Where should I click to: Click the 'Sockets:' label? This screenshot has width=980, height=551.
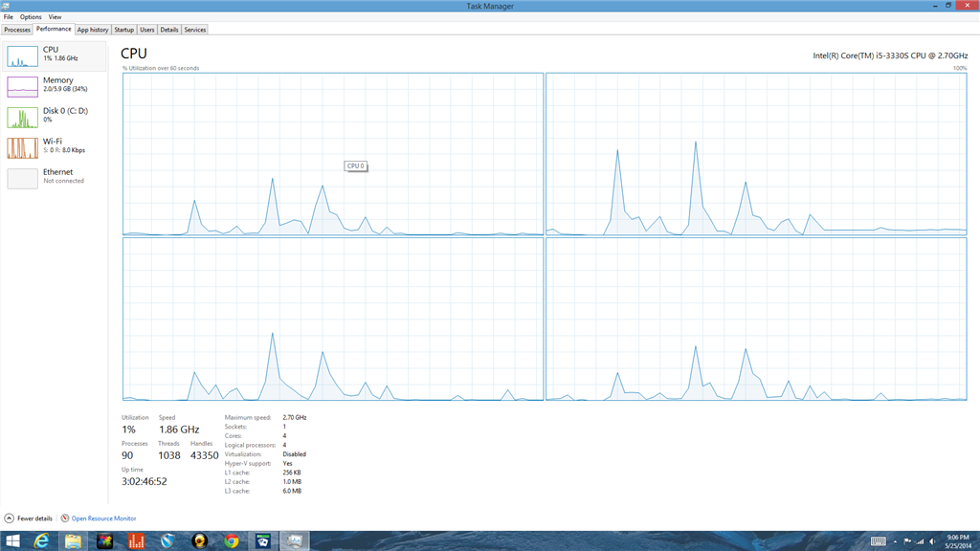click(235, 427)
